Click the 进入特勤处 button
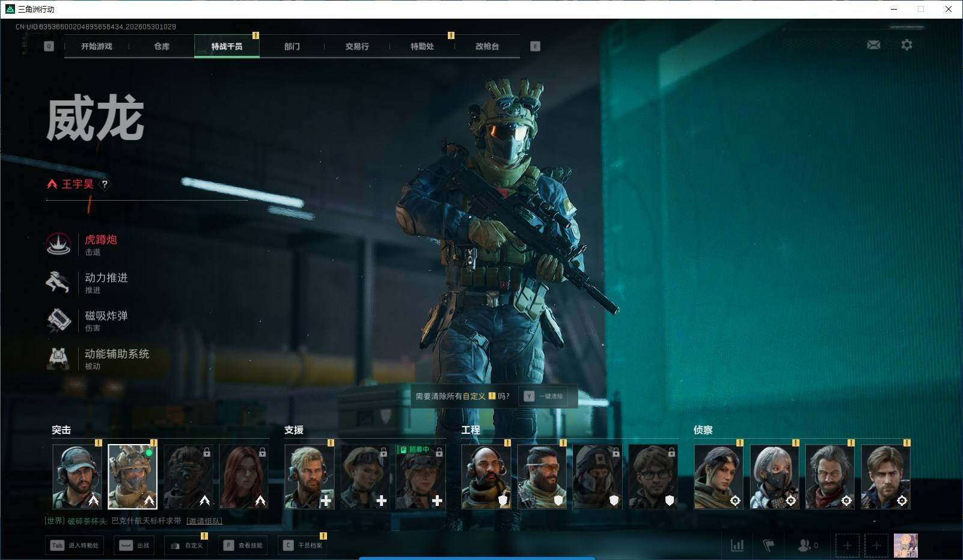Viewport: 963px width, 560px height. 74,546
